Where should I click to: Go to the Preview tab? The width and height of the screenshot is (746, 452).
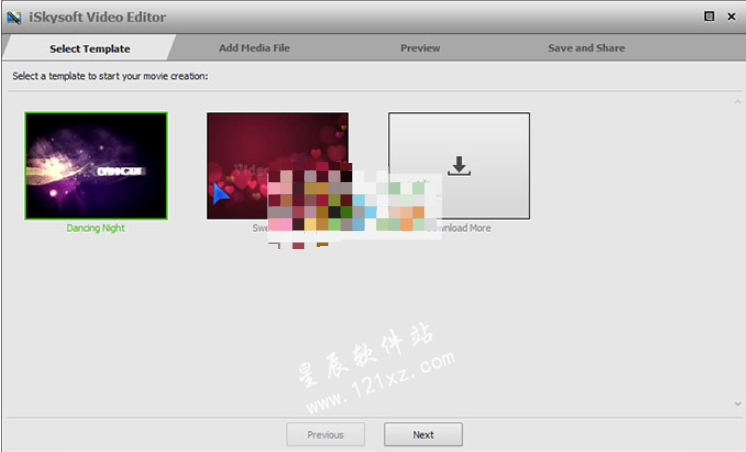pyautogui.click(x=420, y=48)
